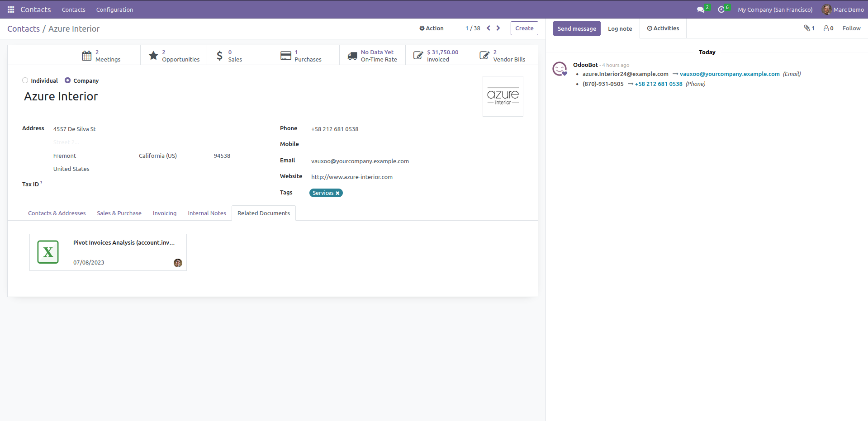Image resolution: width=868 pixels, height=421 pixels.
Task: Open Meetings calendar stat button
Action: click(x=107, y=56)
